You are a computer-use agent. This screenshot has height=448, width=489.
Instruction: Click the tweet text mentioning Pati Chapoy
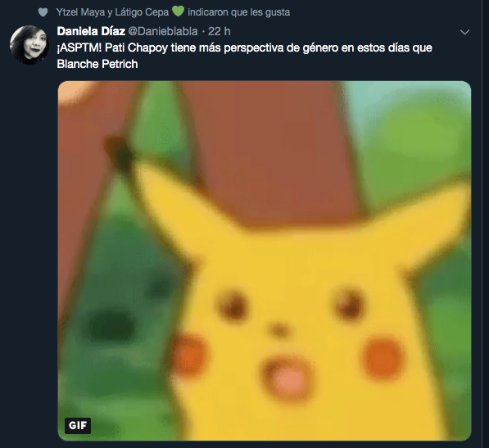point(244,56)
